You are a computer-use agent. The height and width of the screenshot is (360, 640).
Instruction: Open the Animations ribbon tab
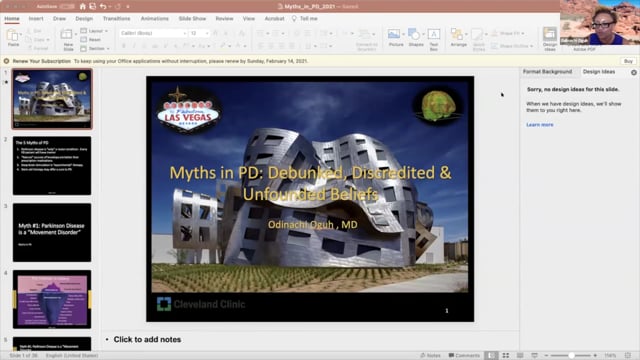point(155,19)
